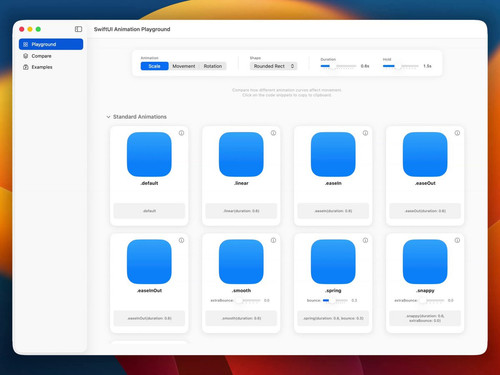Copy the .linear(duration: 0.8) code snippet

[241, 211]
